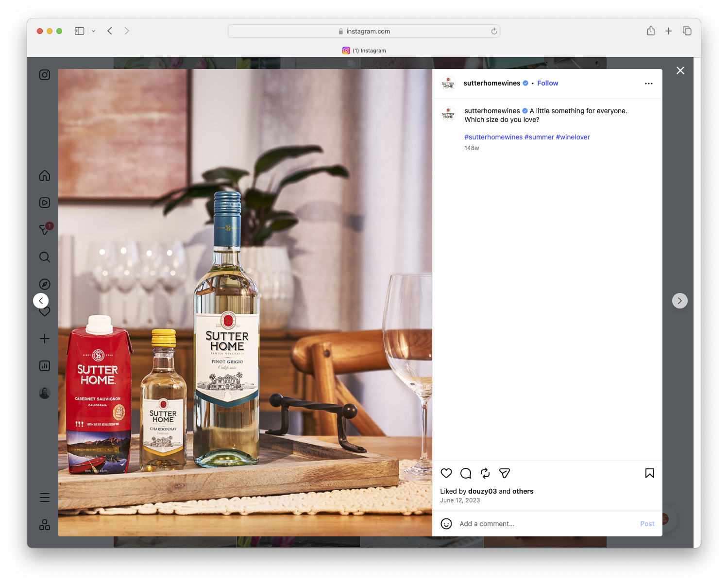Open the Instagram logo home link
This screenshot has width=728, height=584.
[45, 75]
